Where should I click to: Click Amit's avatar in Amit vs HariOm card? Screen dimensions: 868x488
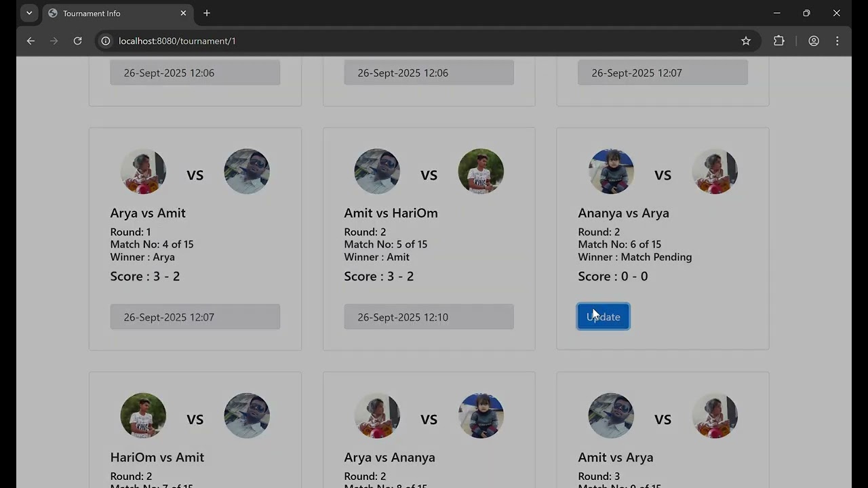[377, 171]
